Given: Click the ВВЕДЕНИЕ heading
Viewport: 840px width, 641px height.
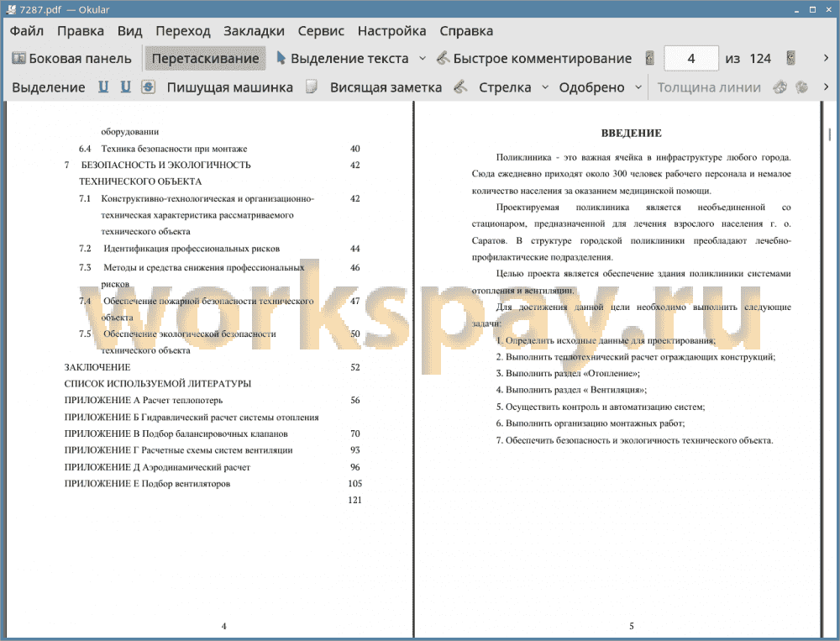Looking at the screenshot, I should 631,133.
